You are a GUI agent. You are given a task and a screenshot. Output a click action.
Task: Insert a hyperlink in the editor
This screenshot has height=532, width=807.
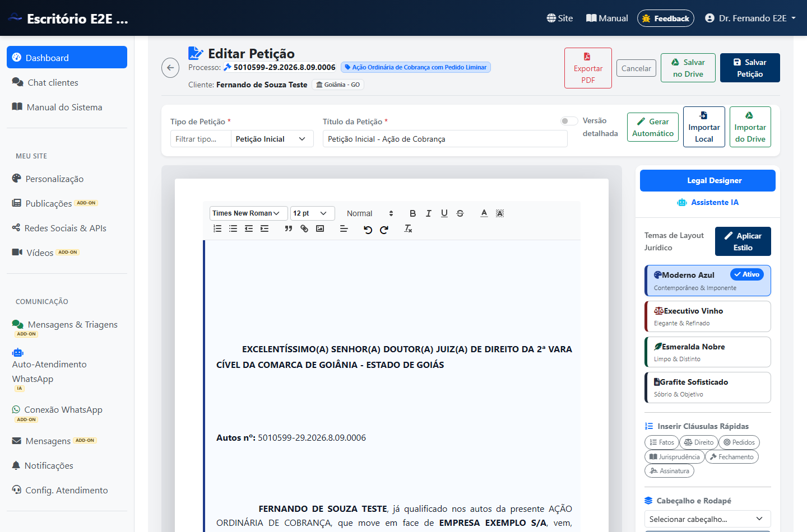304,228
